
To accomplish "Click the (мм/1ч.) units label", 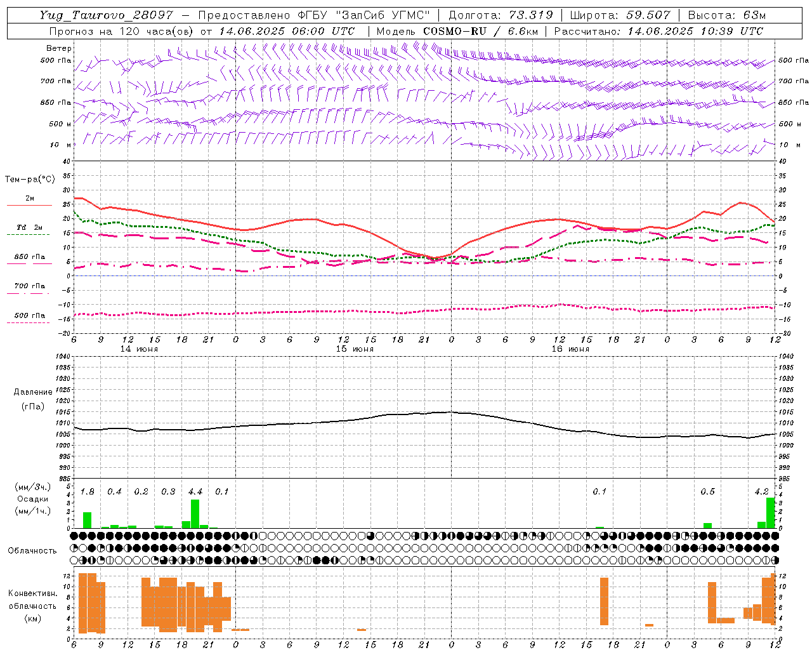I will coord(32,511).
